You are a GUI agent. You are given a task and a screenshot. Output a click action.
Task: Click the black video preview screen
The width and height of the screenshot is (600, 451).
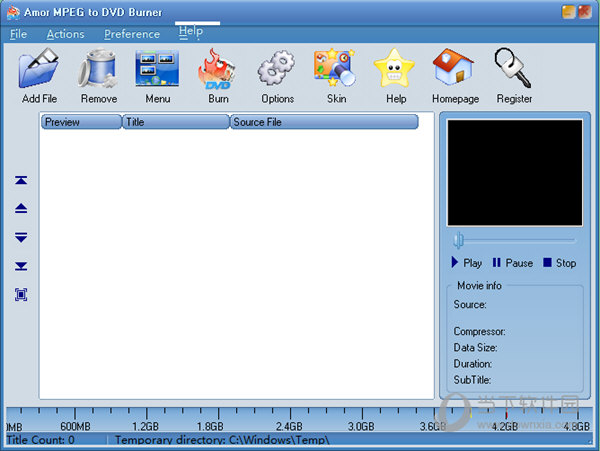point(515,173)
